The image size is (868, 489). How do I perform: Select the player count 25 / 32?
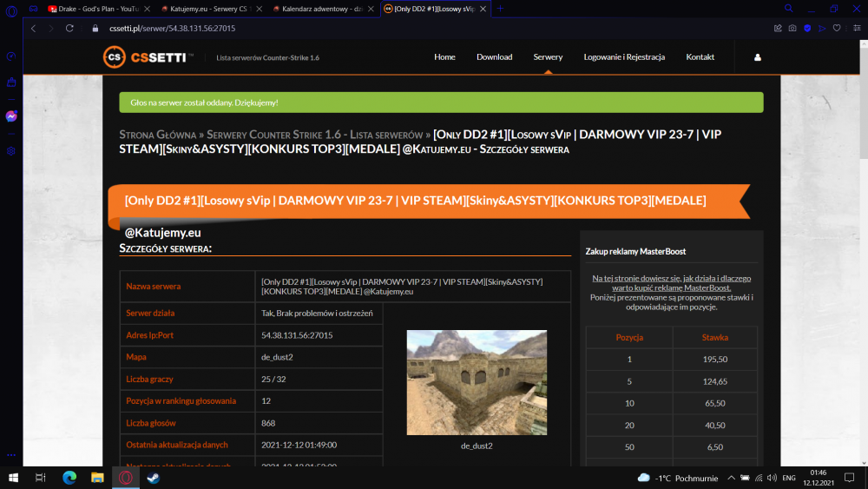point(273,380)
